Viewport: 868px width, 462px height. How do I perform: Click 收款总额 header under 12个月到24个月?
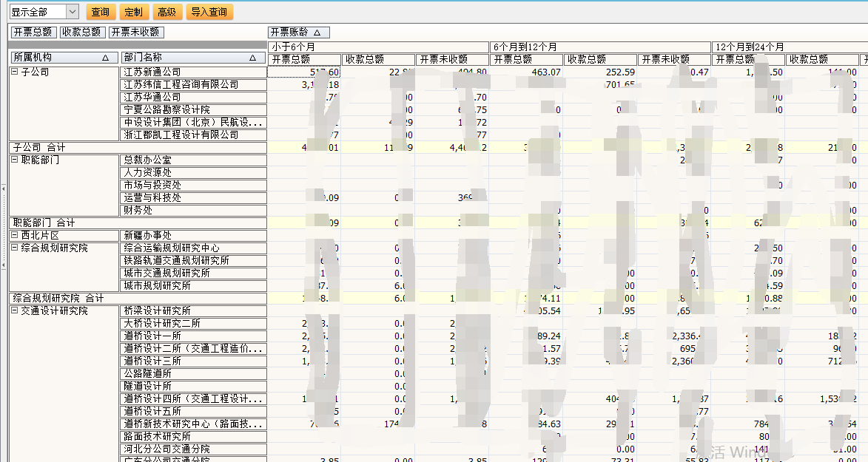[x=823, y=59]
